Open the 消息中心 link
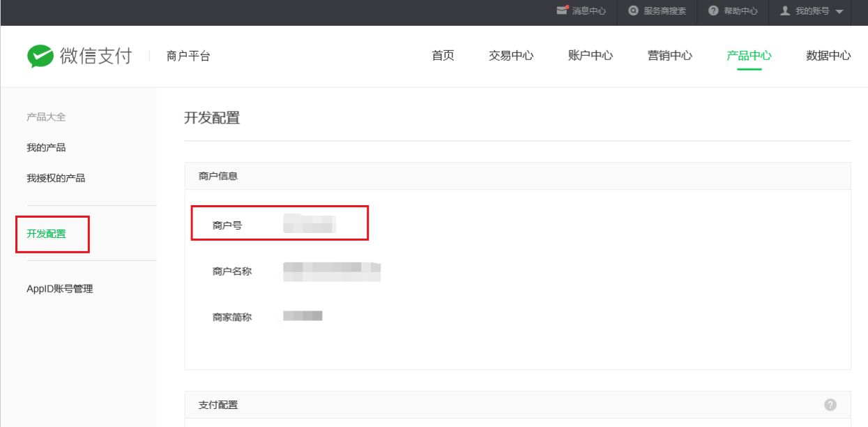Screen dimensions: 868x427 [589, 11]
